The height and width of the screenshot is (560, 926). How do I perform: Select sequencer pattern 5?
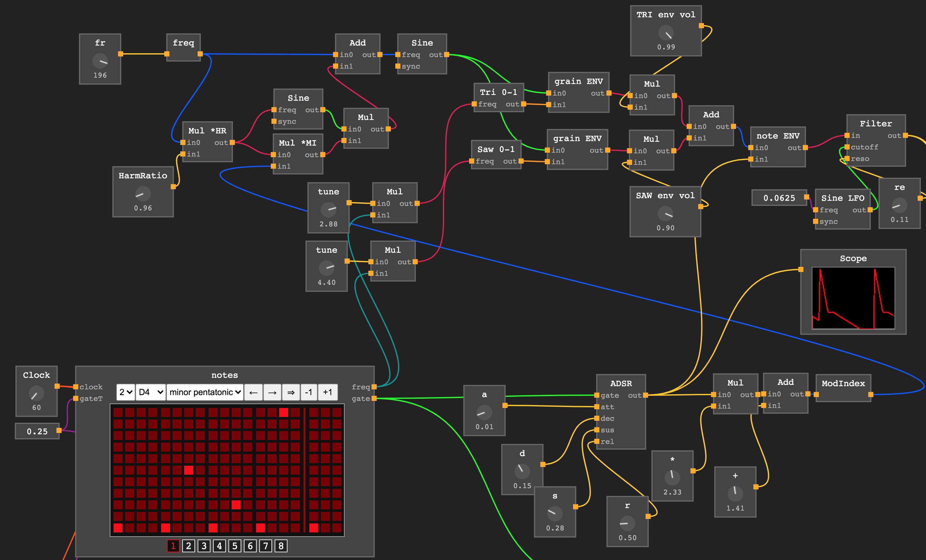click(x=235, y=546)
